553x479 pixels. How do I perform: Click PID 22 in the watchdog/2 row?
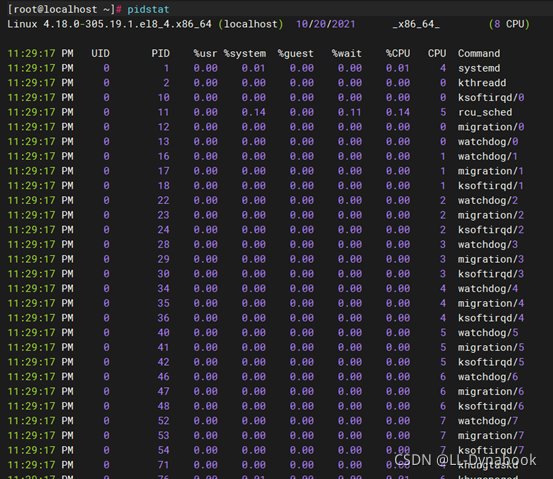(x=164, y=200)
